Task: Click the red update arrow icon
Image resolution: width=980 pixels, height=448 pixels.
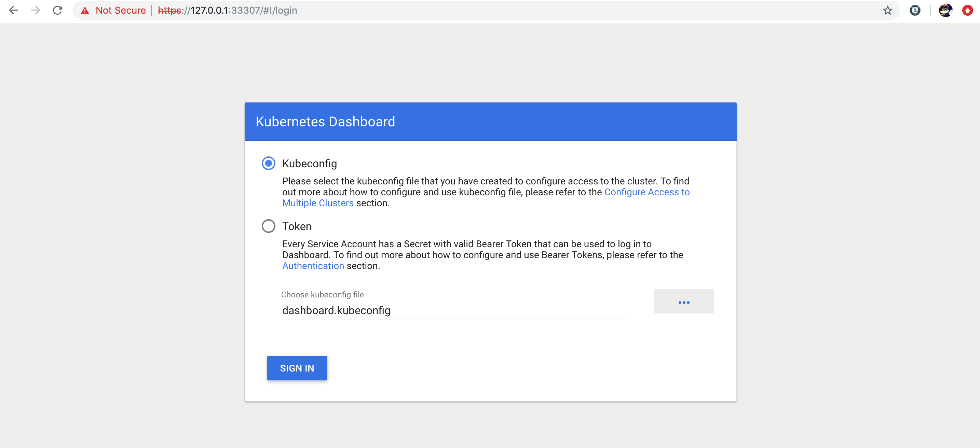Action: coord(967,10)
